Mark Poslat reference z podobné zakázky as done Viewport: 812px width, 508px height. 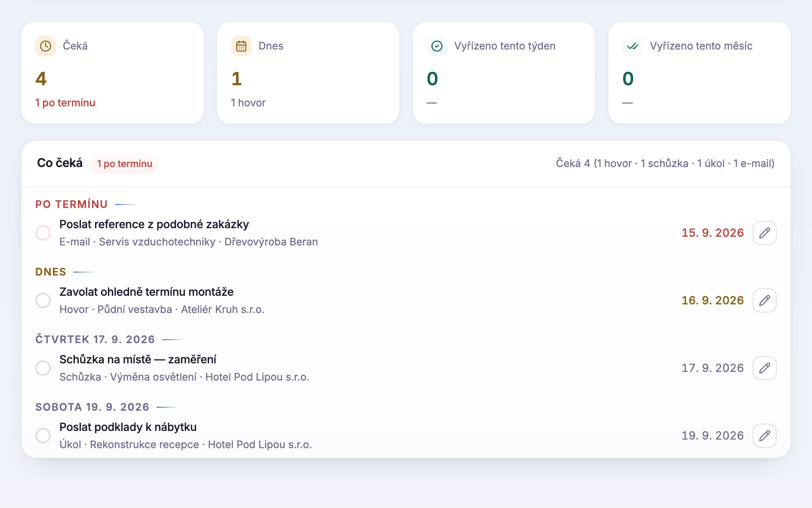point(43,233)
